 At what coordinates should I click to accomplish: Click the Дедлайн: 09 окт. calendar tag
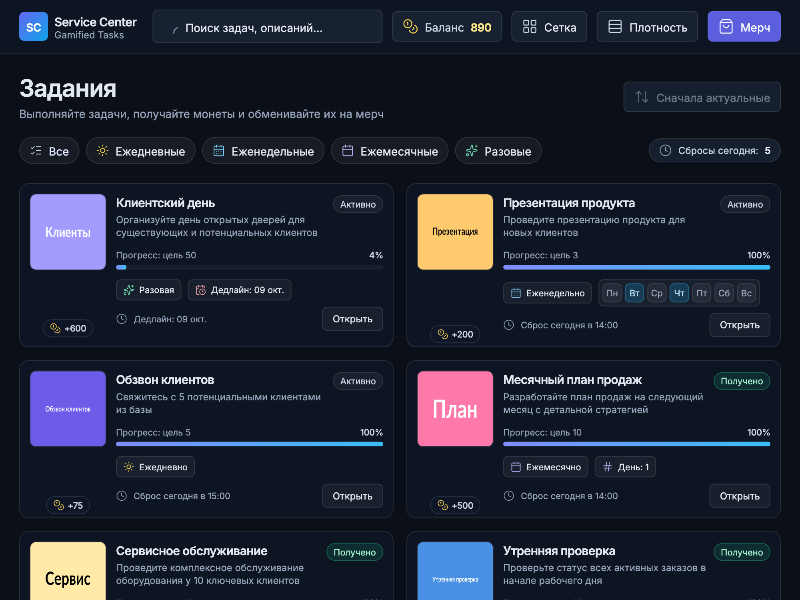click(x=240, y=290)
